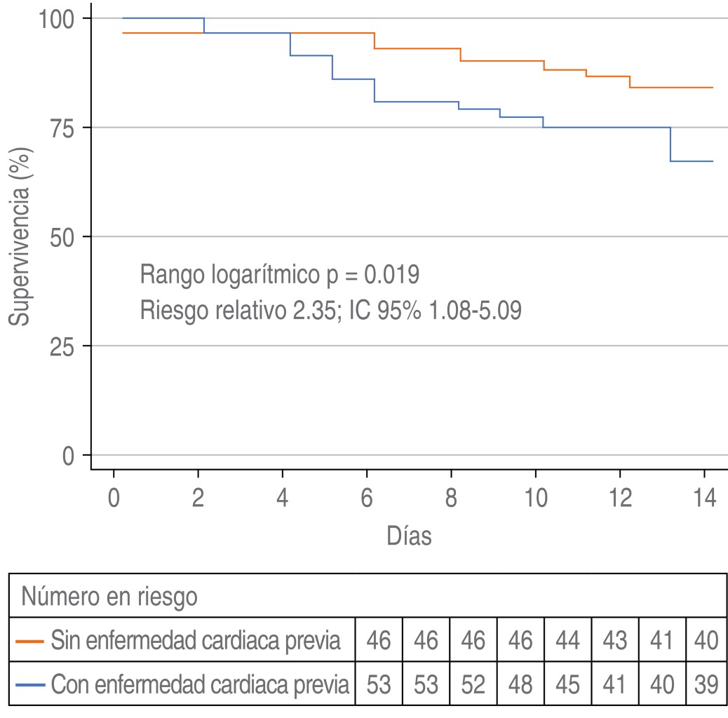Click the "Sin enfermedad cardiaca previa" legend label

pyautogui.click(x=196, y=640)
